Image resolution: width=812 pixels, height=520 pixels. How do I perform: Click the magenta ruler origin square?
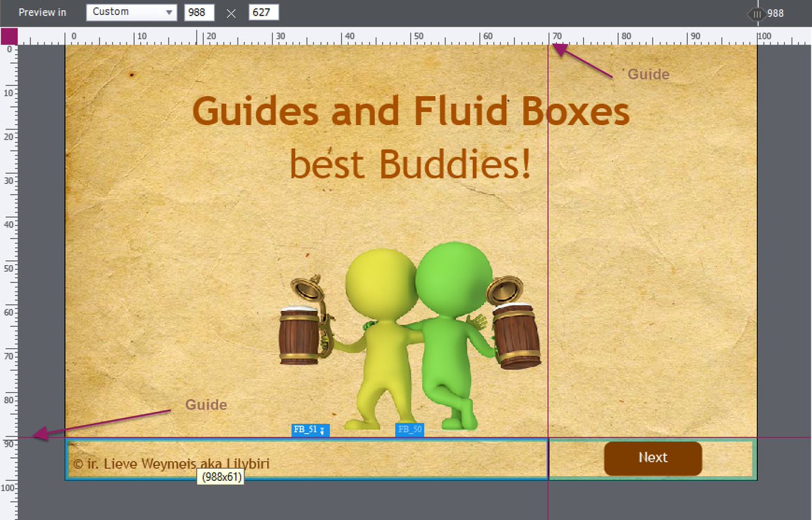pos(9,36)
